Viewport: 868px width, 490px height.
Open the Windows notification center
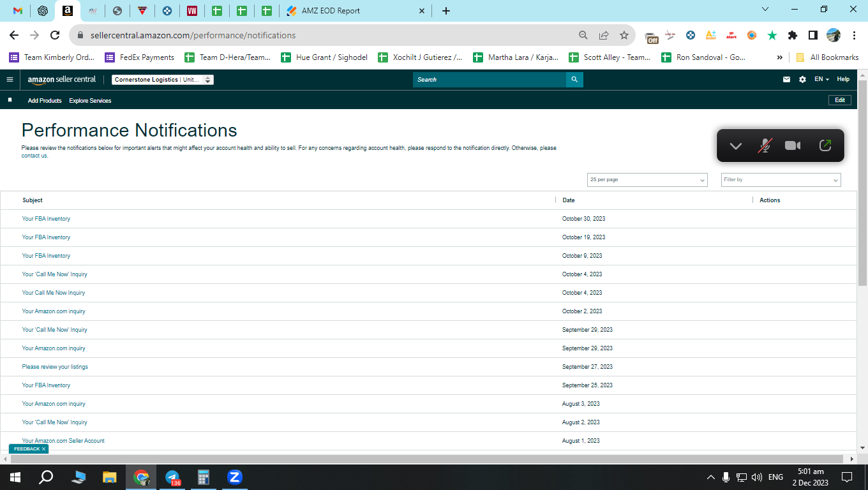click(847, 477)
